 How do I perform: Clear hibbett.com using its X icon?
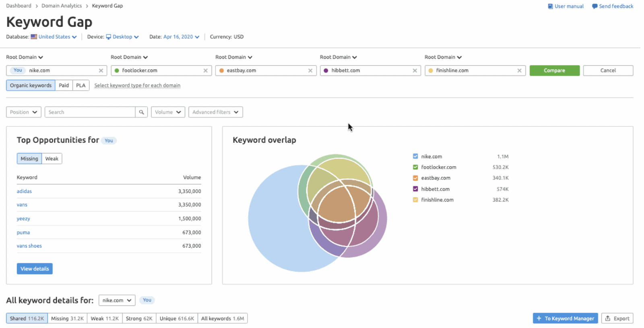pos(415,71)
